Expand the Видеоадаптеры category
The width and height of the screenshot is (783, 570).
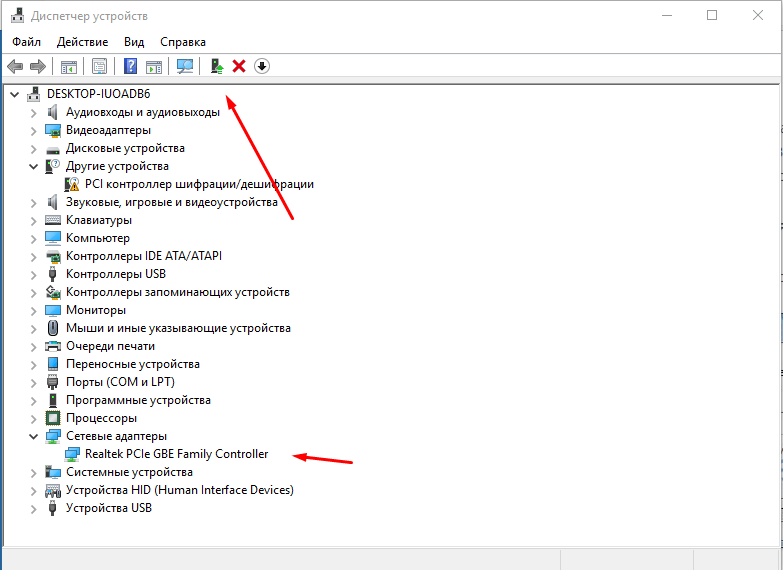pyautogui.click(x=33, y=131)
